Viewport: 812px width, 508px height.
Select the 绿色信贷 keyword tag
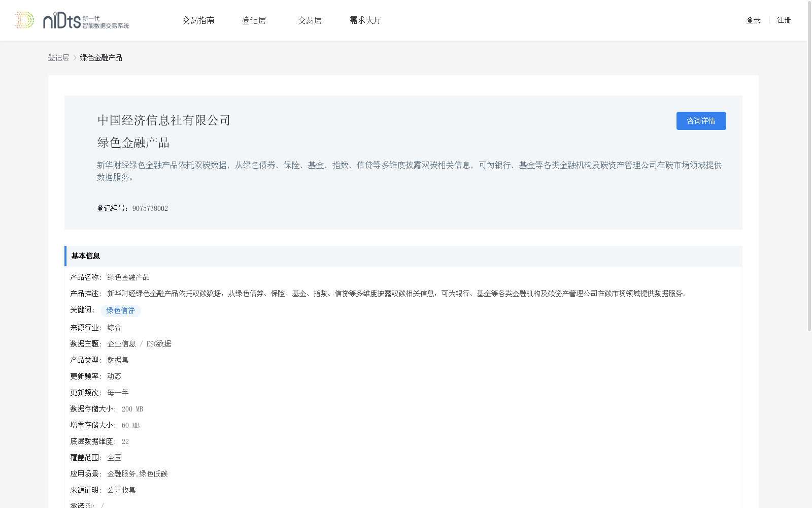click(x=121, y=311)
